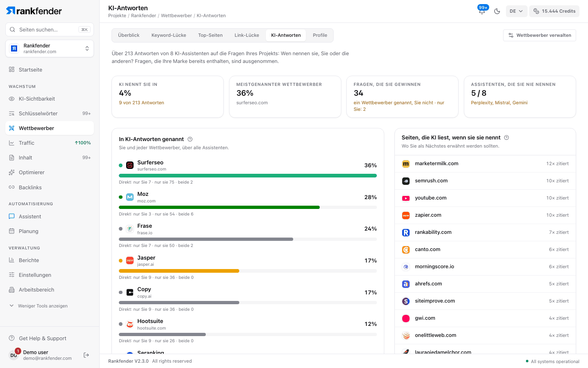The height and width of the screenshot is (368, 588).
Task: Open the notifications bell icon
Action: (x=482, y=11)
